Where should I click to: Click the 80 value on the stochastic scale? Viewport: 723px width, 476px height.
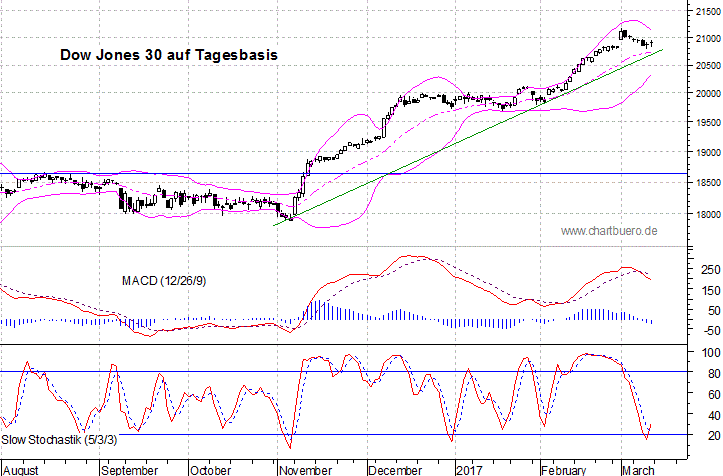pyautogui.click(x=714, y=374)
